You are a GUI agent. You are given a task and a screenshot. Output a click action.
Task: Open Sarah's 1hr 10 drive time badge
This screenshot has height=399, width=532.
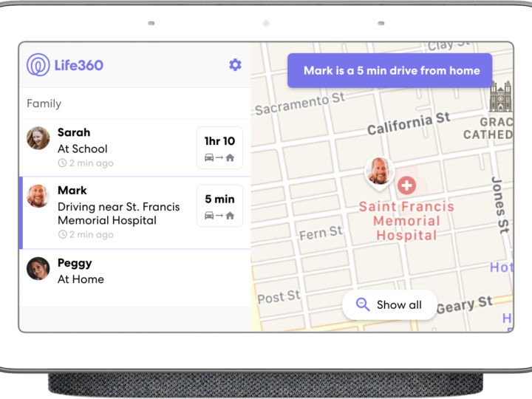pos(219,148)
